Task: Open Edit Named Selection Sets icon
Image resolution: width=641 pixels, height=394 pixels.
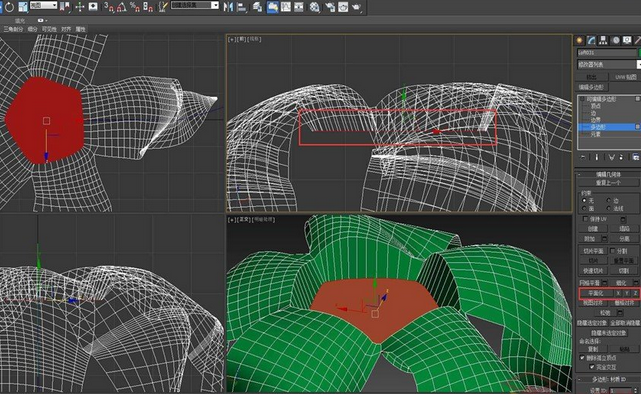Action: 163,7
